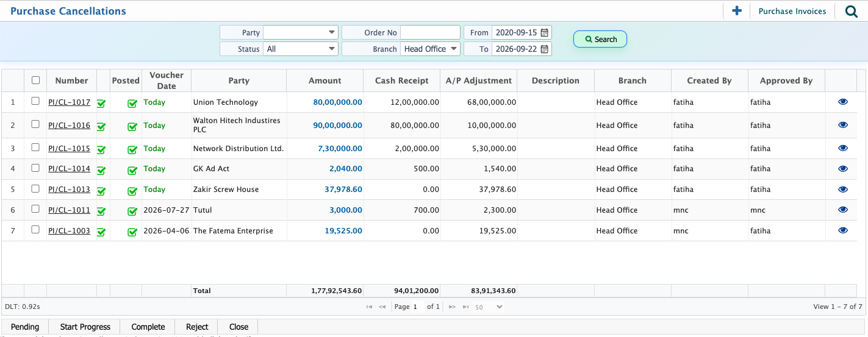Screen dimensions: 868x337
Task: Open voucher link PI/CL-1017
Action: 69,102
